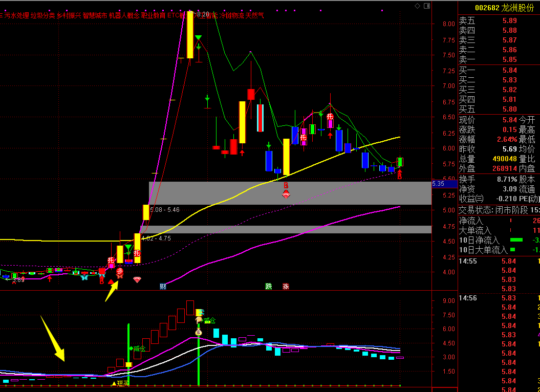The image size is (540, 392).
Task: Click red gem icon under B in gray zone
Action: pos(286,195)
